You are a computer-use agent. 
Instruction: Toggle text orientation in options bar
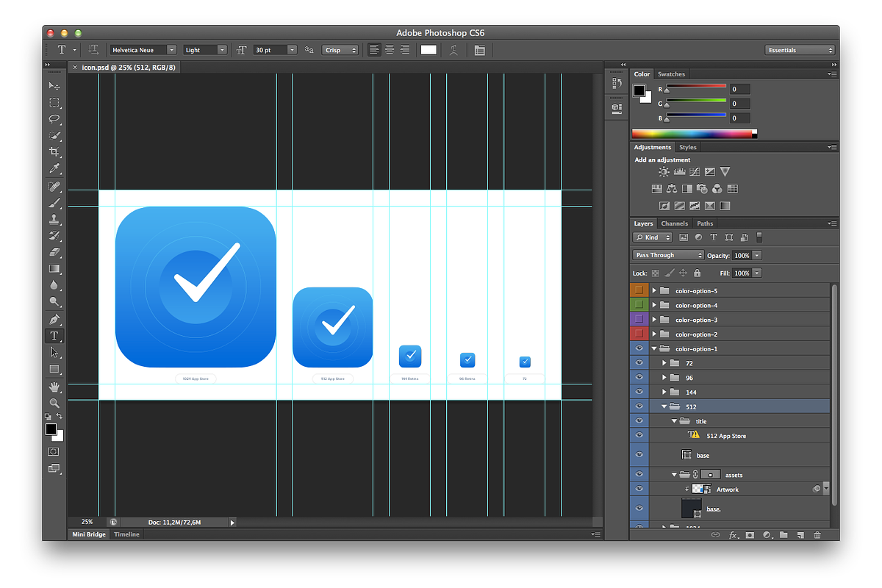click(x=93, y=50)
